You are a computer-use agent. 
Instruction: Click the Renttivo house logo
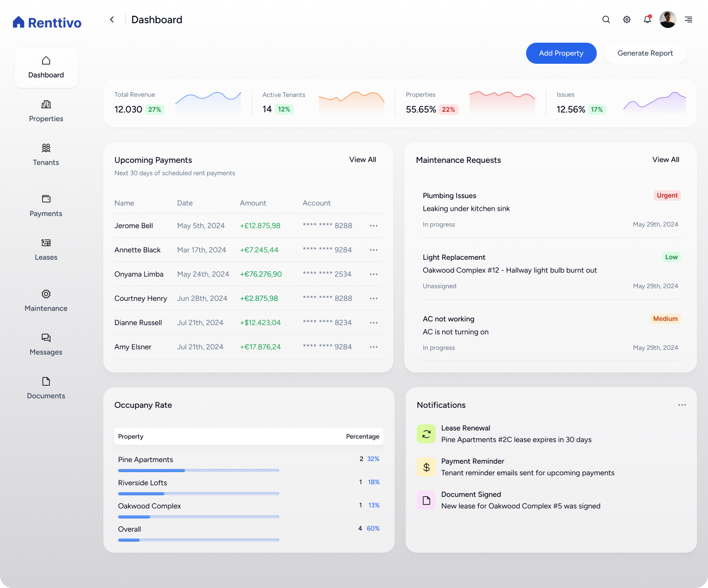click(x=18, y=22)
